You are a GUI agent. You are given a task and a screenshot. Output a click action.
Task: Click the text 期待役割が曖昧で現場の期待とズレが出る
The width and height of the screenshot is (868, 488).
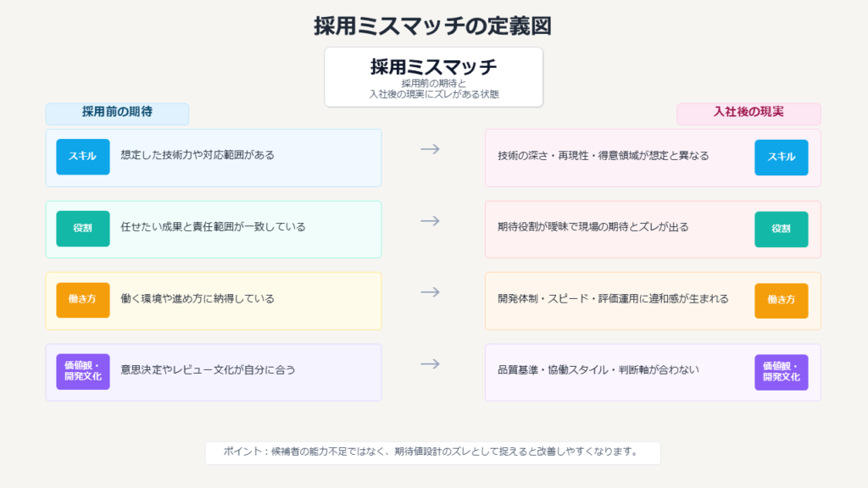tap(593, 227)
